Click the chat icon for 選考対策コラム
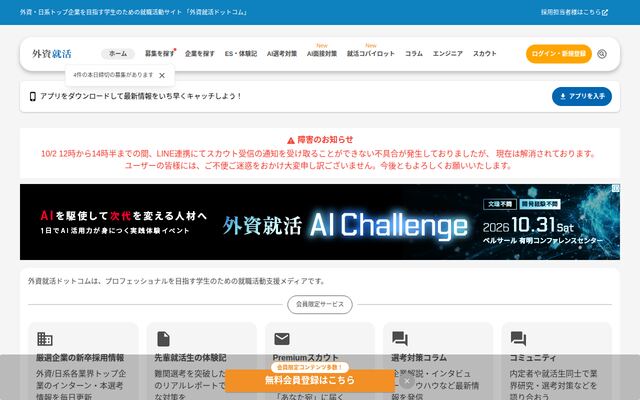The image size is (640, 400). 400,339
